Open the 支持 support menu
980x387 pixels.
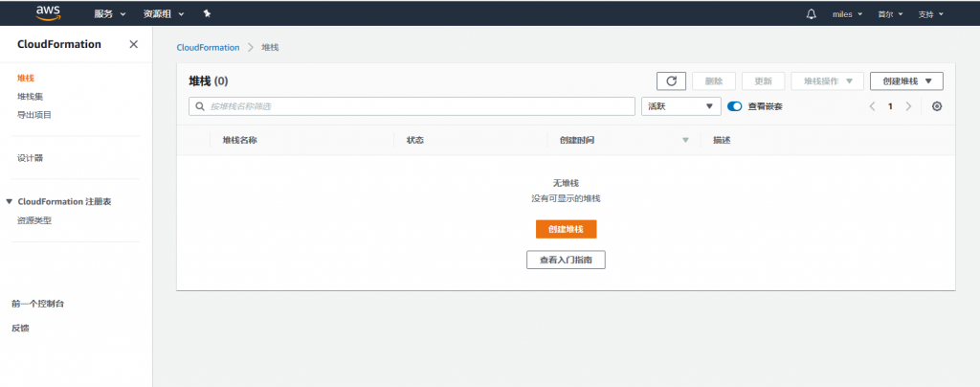pyautogui.click(x=930, y=14)
